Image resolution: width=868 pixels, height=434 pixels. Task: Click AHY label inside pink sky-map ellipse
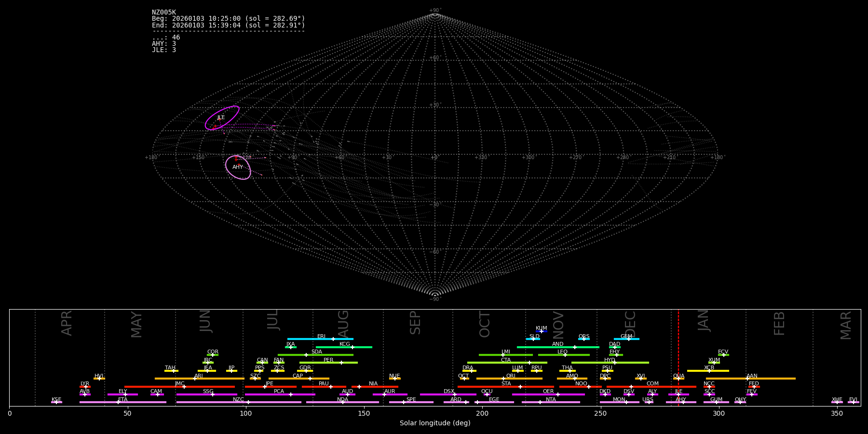click(238, 167)
